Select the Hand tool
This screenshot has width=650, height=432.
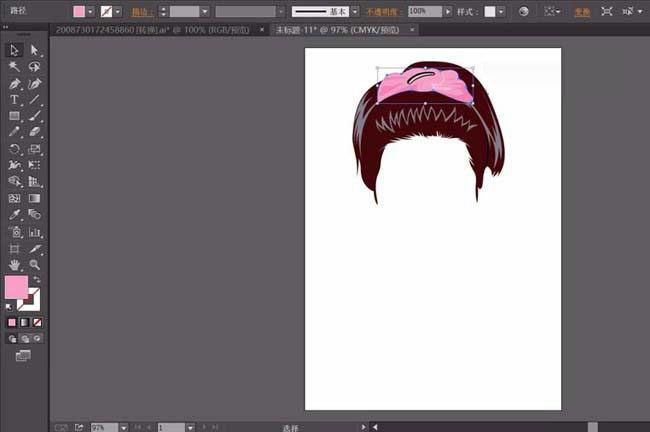15,264
